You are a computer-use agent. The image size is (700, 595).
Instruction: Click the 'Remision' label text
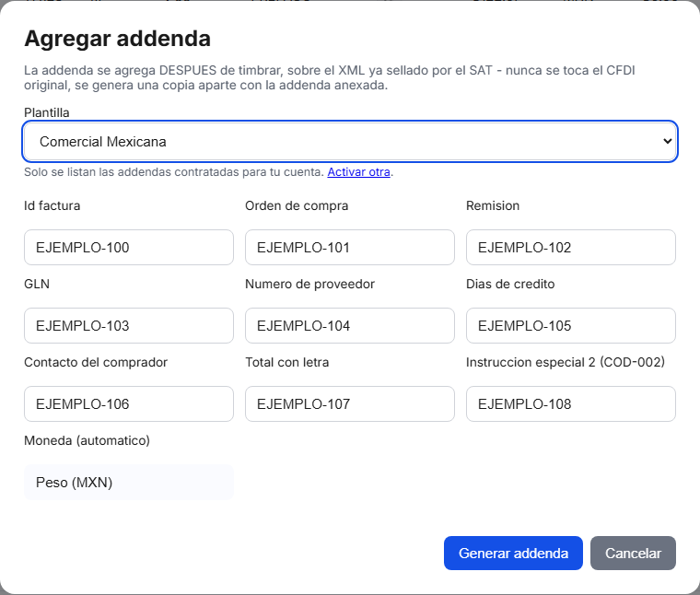tap(493, 205)
